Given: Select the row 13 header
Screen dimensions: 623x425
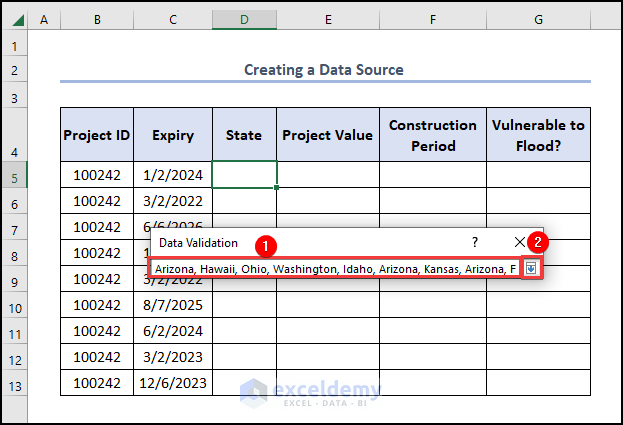Looking at the screenshot, I should pyautogui.click(x=14, y=383).
